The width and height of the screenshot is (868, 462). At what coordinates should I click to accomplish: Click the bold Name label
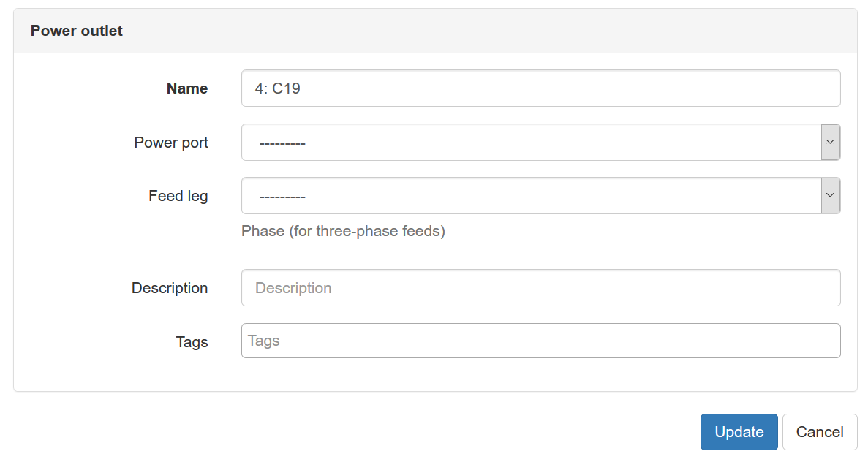187,88
